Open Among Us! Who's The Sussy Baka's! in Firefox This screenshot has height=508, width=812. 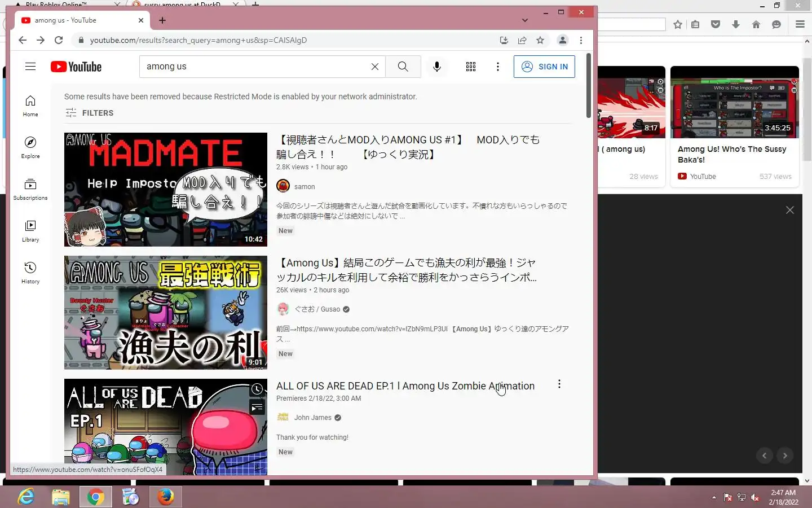point(732,154)
